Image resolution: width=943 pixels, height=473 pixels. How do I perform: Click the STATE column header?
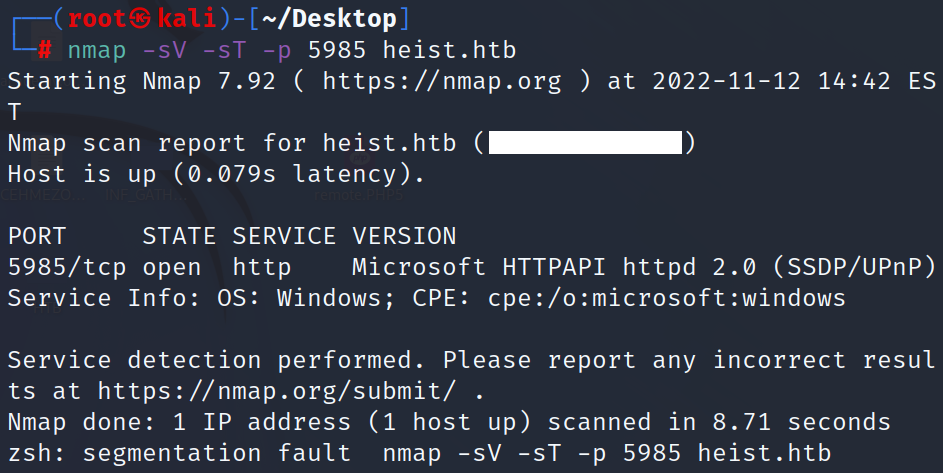click(180, 236)
